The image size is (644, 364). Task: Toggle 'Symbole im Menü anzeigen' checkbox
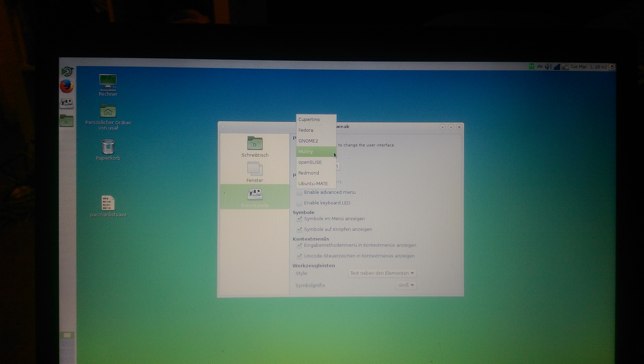click(299, 219)
